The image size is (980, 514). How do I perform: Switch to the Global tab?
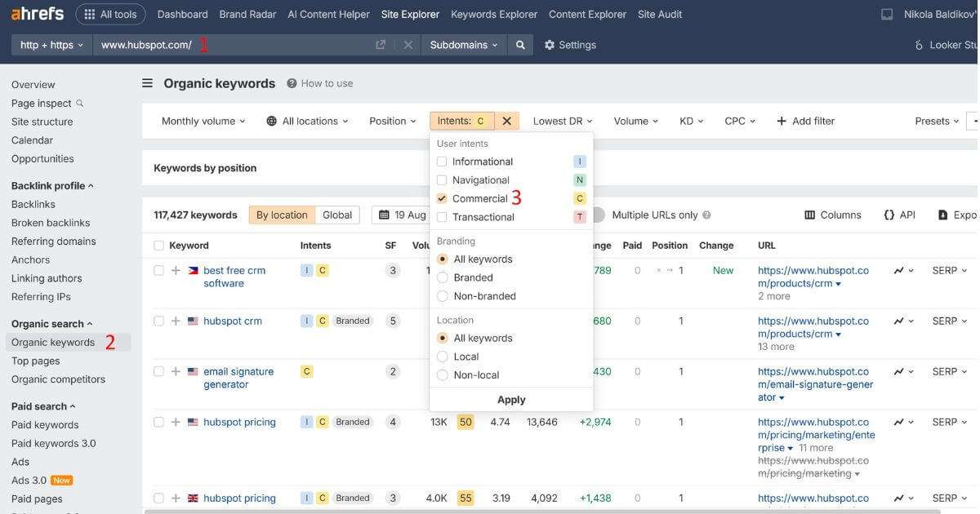pos(337,215)
